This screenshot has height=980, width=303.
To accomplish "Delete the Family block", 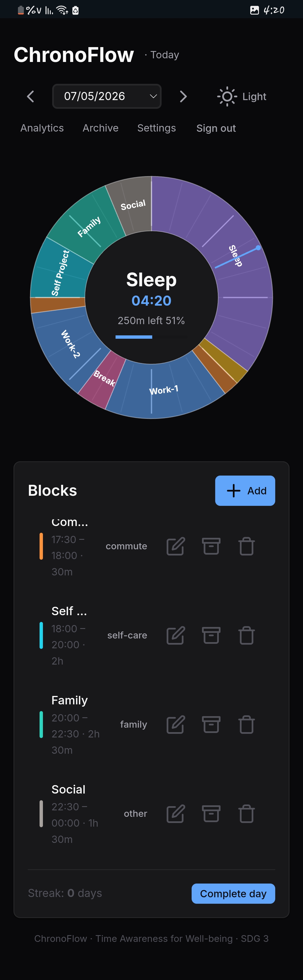I will [x=246, y=724].
